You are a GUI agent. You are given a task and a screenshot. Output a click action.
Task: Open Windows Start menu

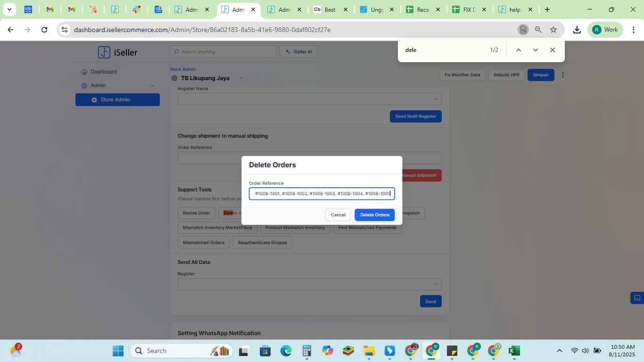coord(118,351)
